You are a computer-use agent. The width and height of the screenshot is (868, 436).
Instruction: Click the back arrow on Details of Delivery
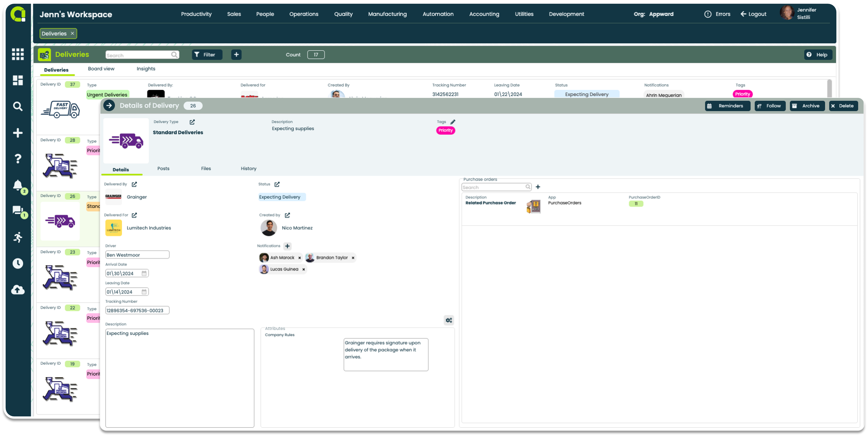pos(109,106)
